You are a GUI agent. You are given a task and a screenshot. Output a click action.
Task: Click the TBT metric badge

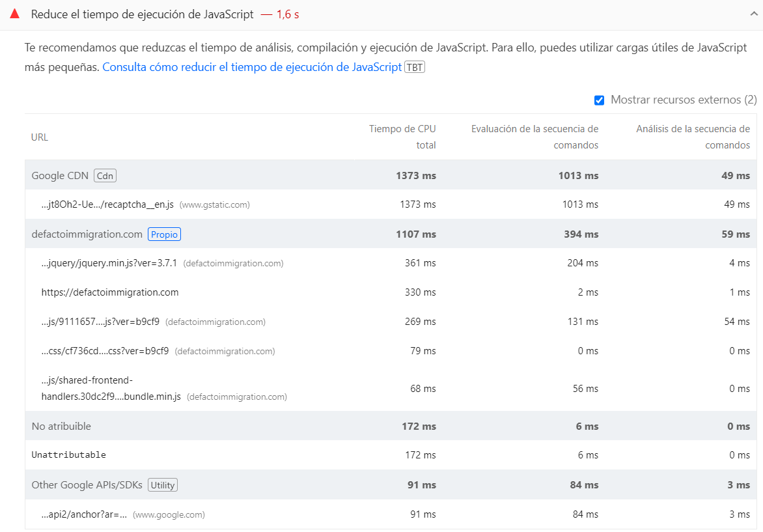tap(415, 67)
